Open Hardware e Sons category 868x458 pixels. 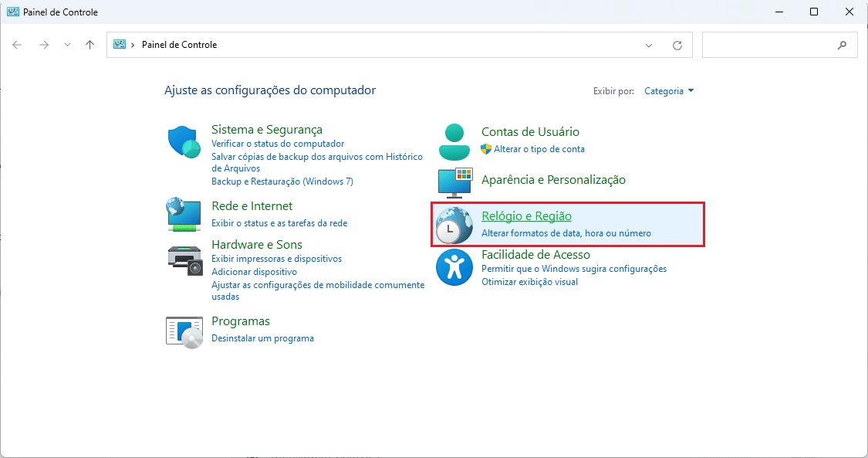click(x=257, y=245)
